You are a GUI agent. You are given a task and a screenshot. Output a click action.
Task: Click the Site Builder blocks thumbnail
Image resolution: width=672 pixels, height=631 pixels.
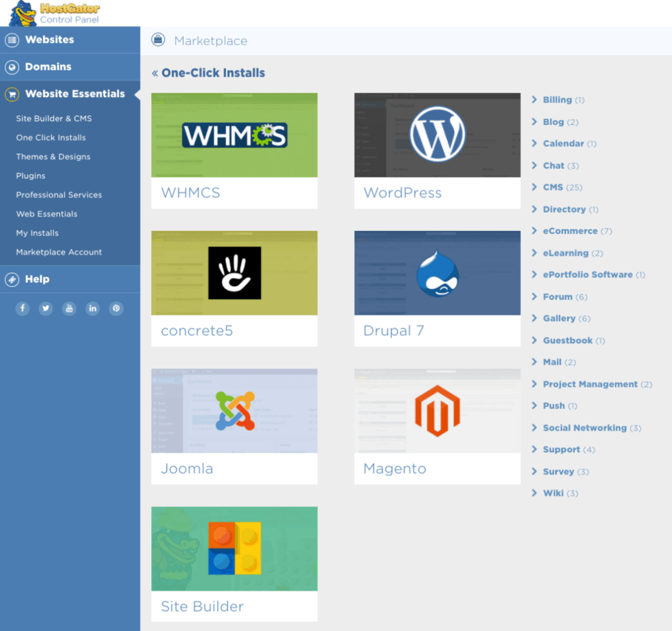[234, 548]
